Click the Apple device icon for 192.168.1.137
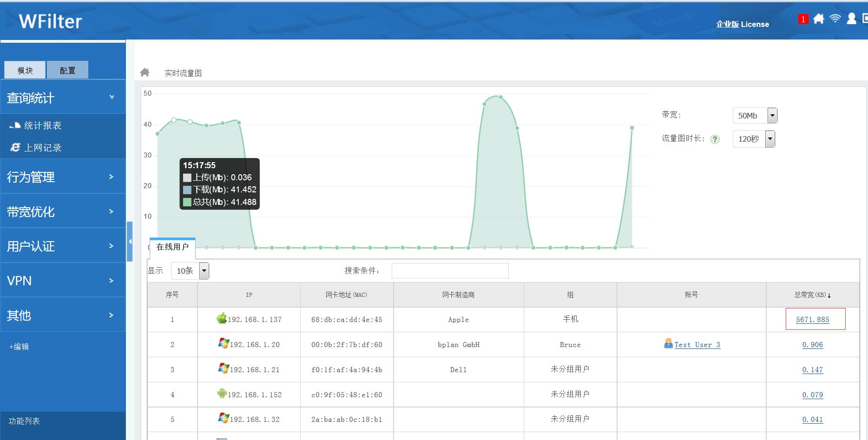 (222, 319)
